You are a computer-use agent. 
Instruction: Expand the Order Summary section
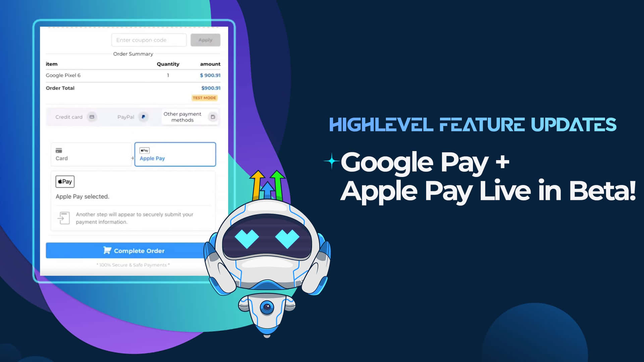tap(133, 54)
